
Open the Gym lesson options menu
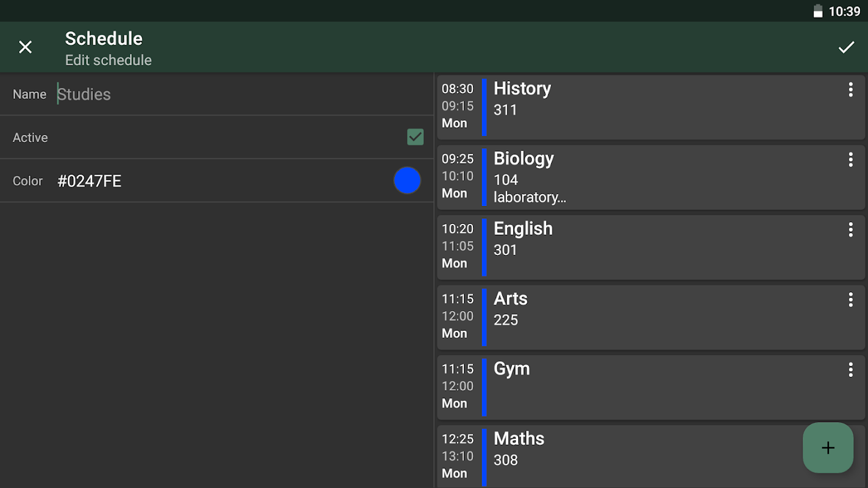point(850,370)
